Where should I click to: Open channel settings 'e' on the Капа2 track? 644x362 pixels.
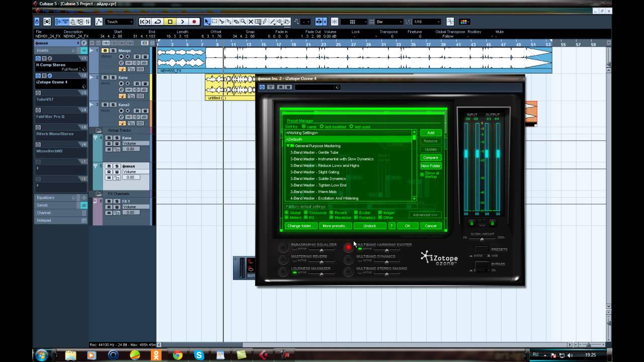pos(121,117)
